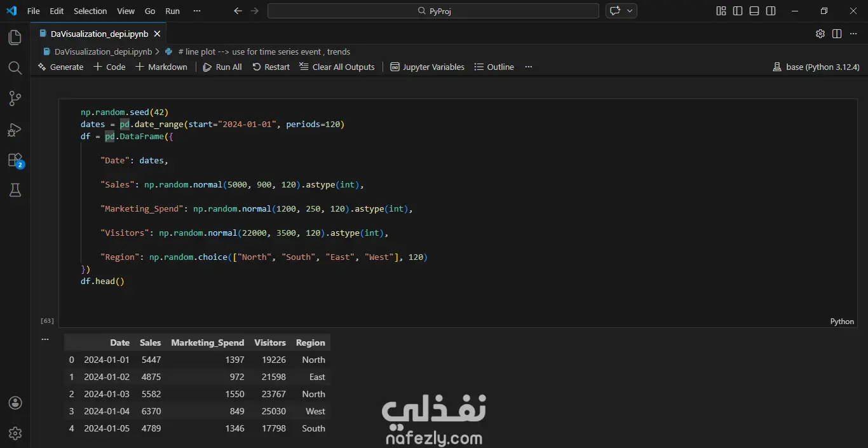868x448 pixels.
Task: Open the Manage gear in activity bar
Action: pos(15,433)
